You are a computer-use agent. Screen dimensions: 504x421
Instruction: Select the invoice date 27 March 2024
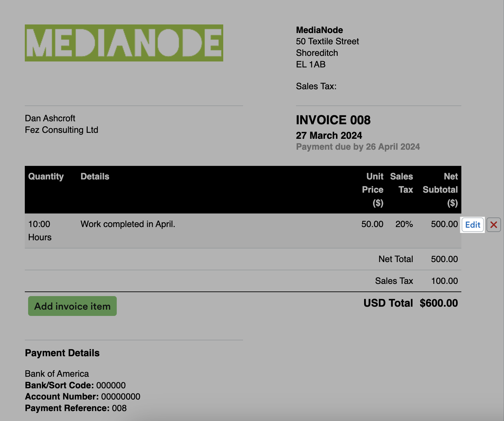[x=329, y=135]
